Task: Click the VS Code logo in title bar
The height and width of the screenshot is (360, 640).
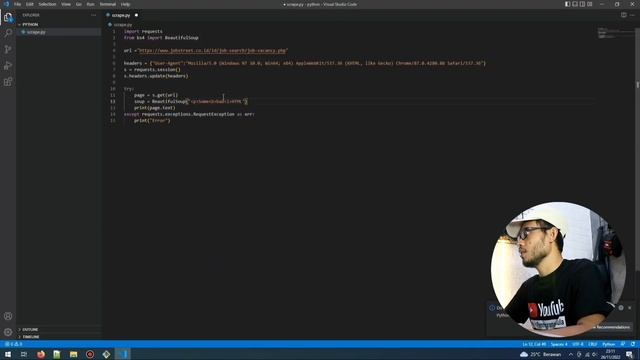Action: 6,4
